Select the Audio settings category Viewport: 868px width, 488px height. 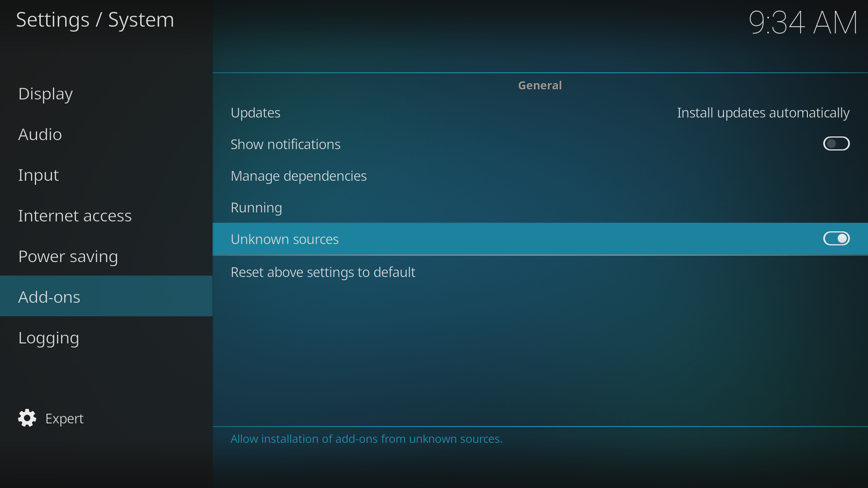coord(40,134)
